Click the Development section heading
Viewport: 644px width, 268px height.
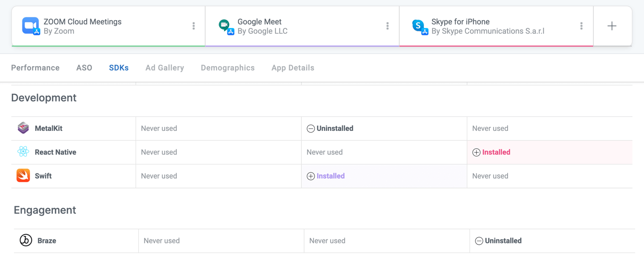(x=44, y=98)
